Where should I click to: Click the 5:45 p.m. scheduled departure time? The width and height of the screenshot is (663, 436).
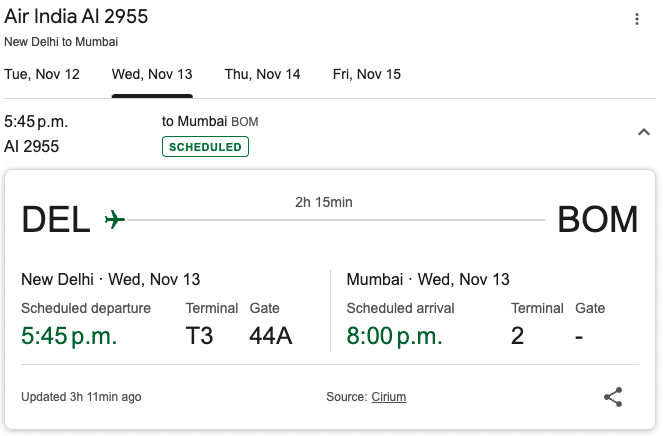click(x=69, y=336)
